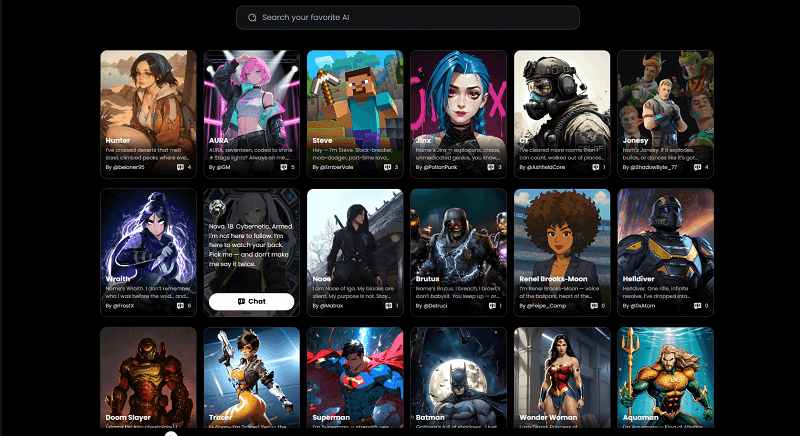
Task: Click the chat count icon on Brutus card
Action: click(490, 305)
